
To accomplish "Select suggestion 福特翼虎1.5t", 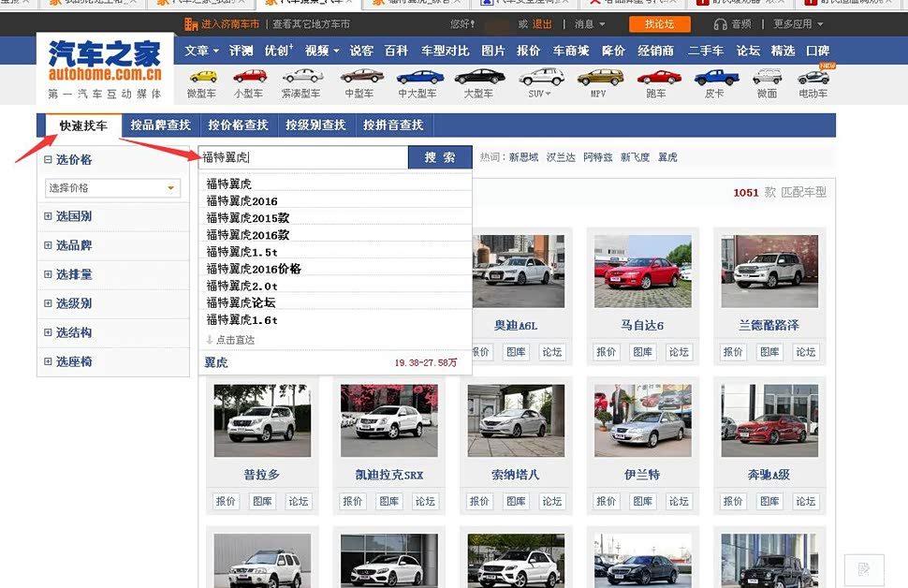I will pos(336,252).
